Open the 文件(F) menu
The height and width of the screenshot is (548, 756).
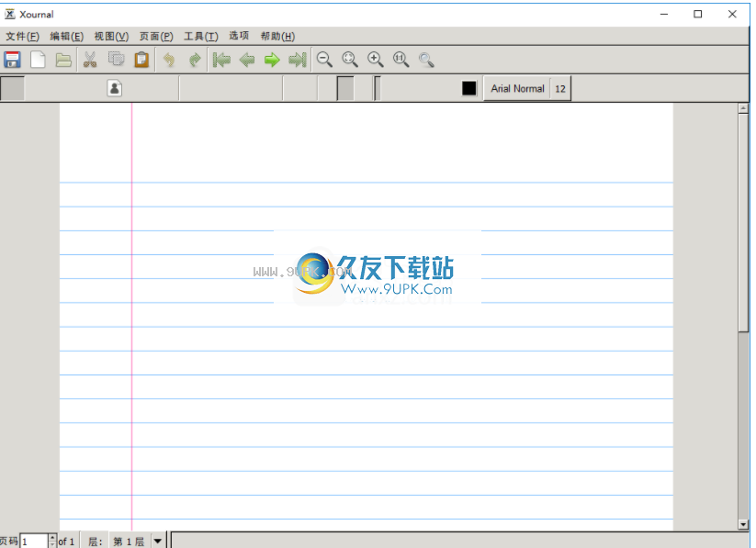click(22, 36)
